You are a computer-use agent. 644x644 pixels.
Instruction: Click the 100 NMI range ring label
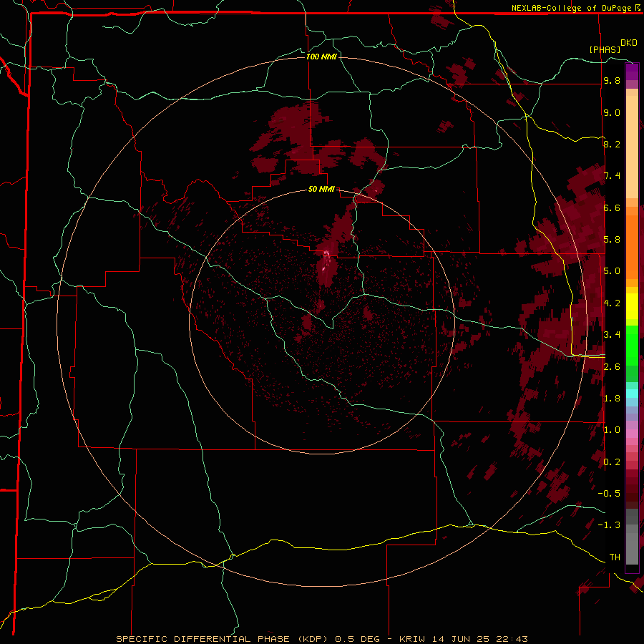pyautogui.click(x=321, y=57)
